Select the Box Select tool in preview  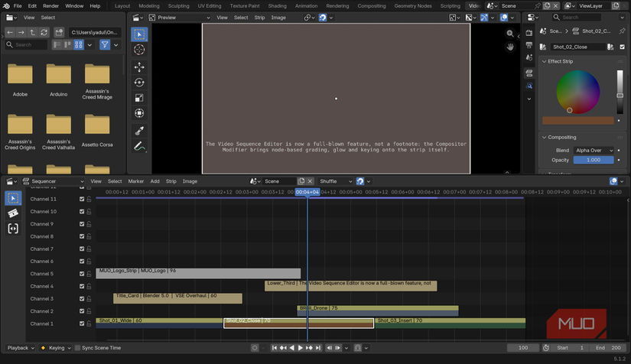139,34
